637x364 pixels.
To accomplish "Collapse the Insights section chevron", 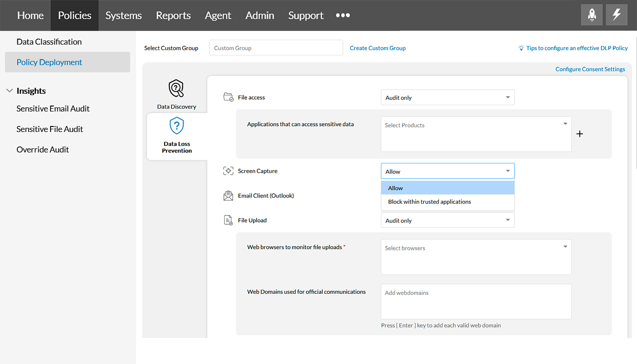I will (x=9, y=91).
